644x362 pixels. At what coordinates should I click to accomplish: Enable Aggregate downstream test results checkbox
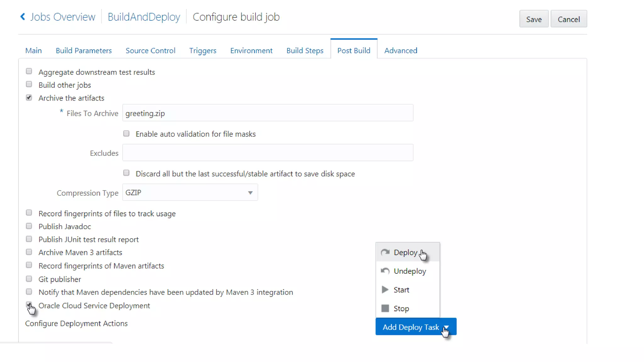pos(29,71)
